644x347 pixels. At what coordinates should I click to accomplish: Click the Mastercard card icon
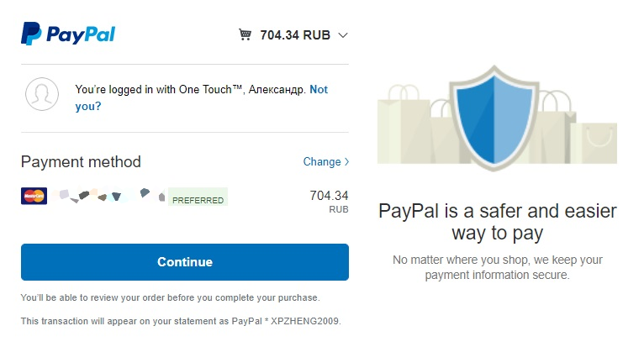pos(34,196)
